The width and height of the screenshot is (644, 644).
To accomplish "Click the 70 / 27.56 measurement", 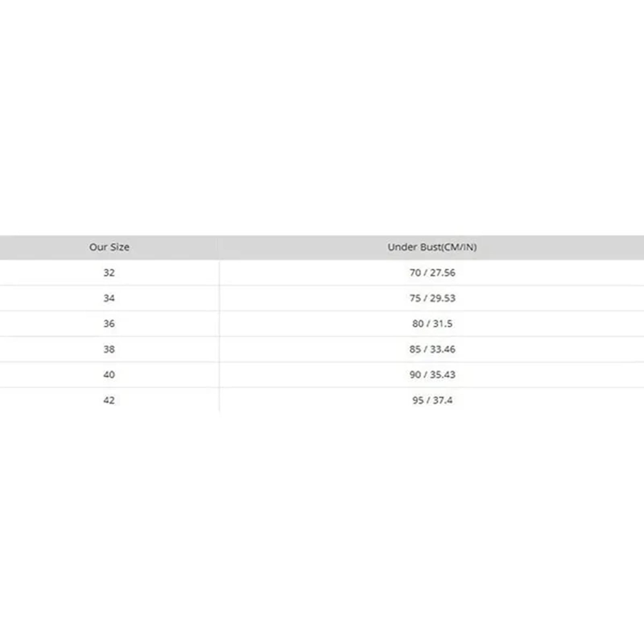I will tap(432, 272).
